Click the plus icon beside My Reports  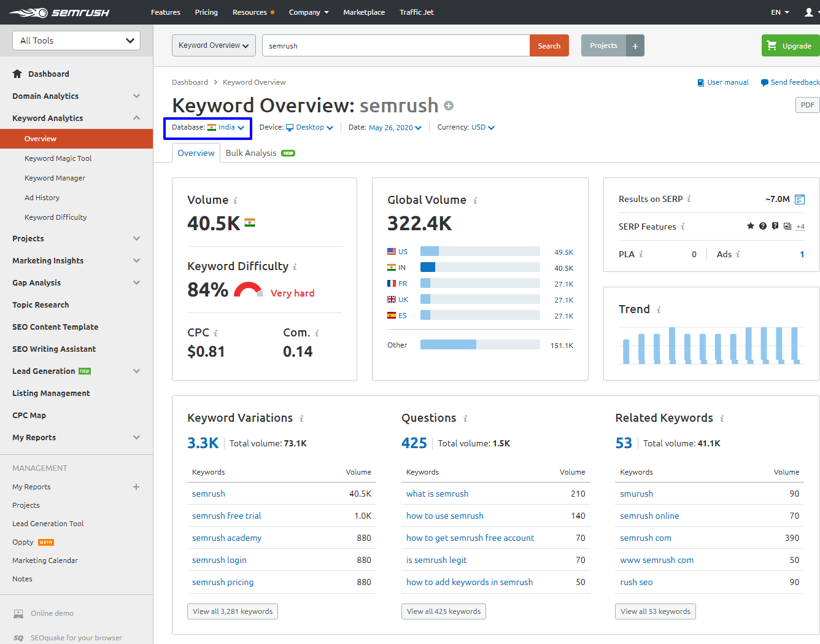pyautogui.click(x=136, y=487)
